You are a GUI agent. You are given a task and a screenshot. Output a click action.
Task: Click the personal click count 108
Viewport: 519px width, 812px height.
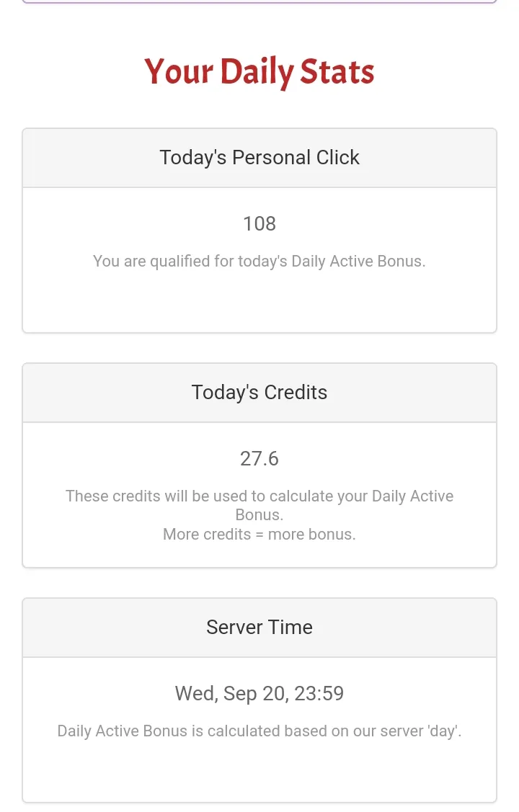coord(259,223)
